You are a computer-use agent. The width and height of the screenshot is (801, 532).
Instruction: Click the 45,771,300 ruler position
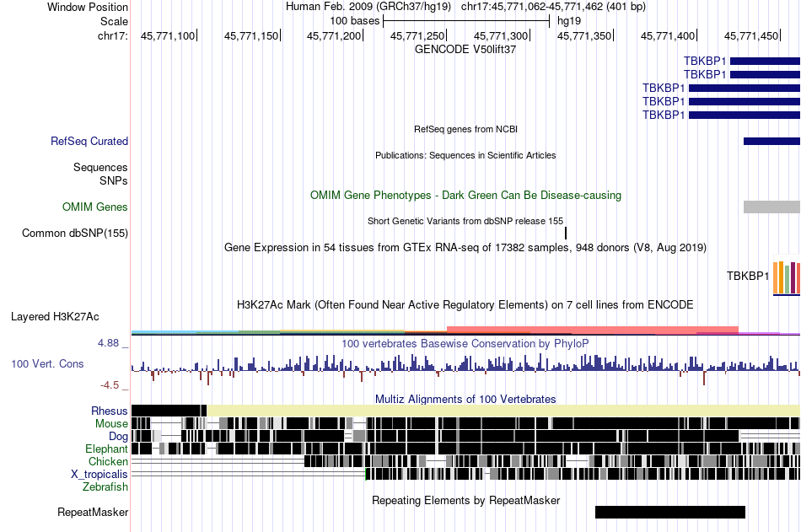coord(502,35)
